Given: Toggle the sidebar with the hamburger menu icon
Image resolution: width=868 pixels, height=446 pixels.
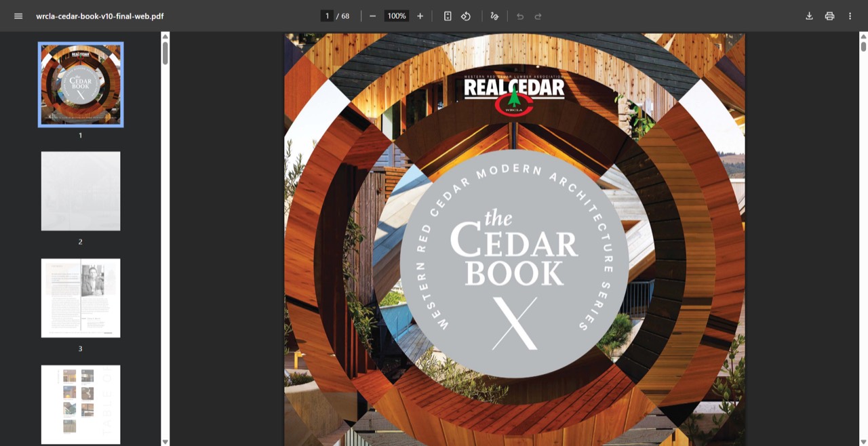Looking at the screenshot, I should 18,16.
